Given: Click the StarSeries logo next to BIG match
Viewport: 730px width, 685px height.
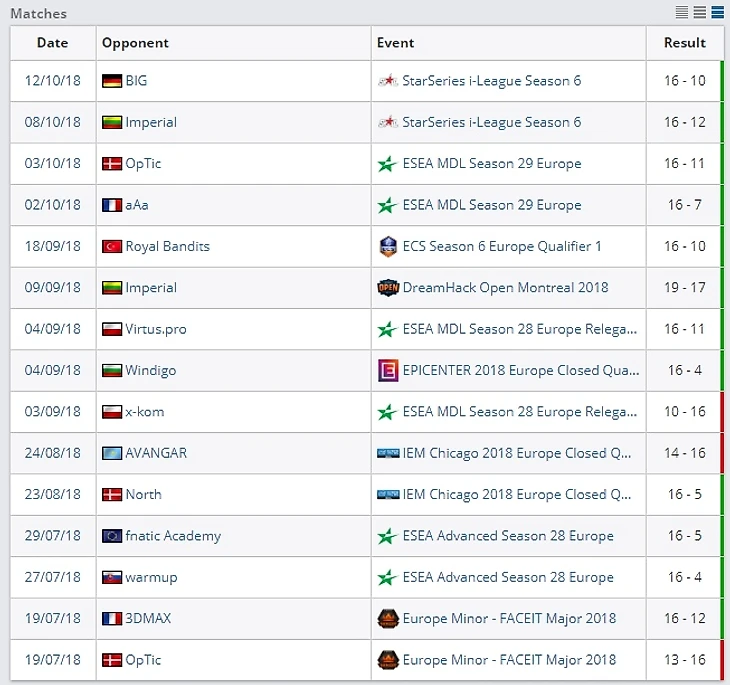Looking at the screenshot, I should click(387, 81).
